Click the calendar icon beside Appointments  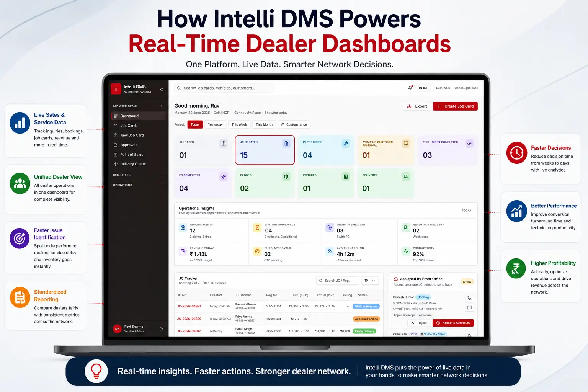[x=183, y=228]
